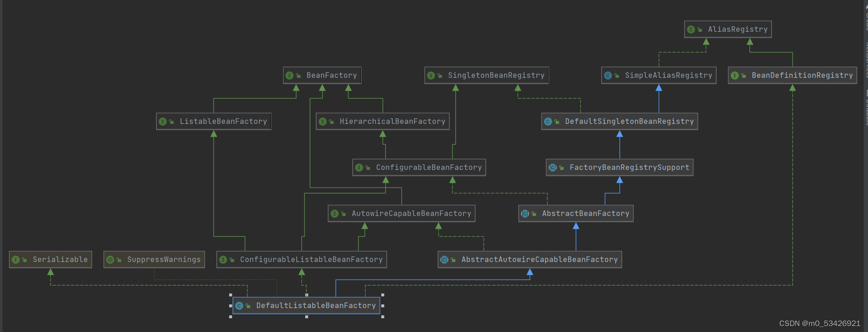Click the Serializable node label
The image size is (868, 332).
click(60, 260)
